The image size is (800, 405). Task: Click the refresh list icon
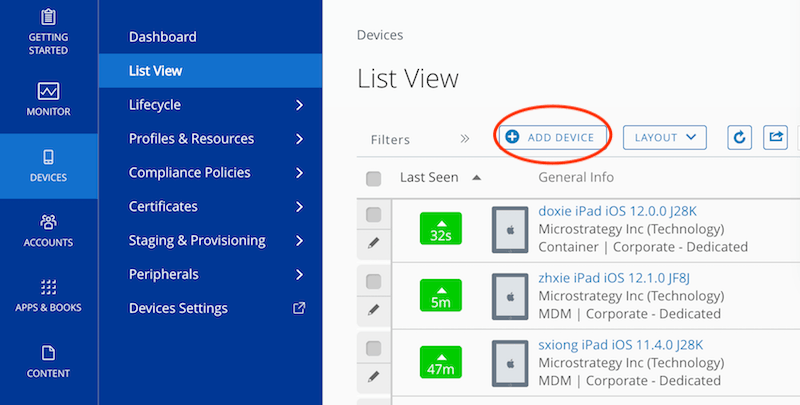click(x=739, y=137)
